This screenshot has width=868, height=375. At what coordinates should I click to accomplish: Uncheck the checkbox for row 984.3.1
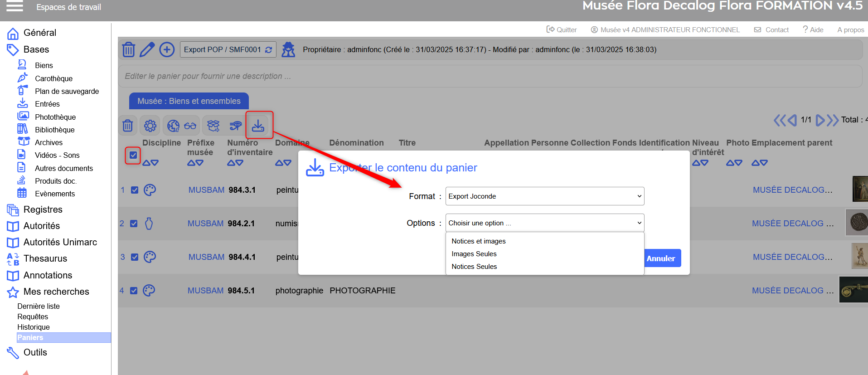coord(135,190)
